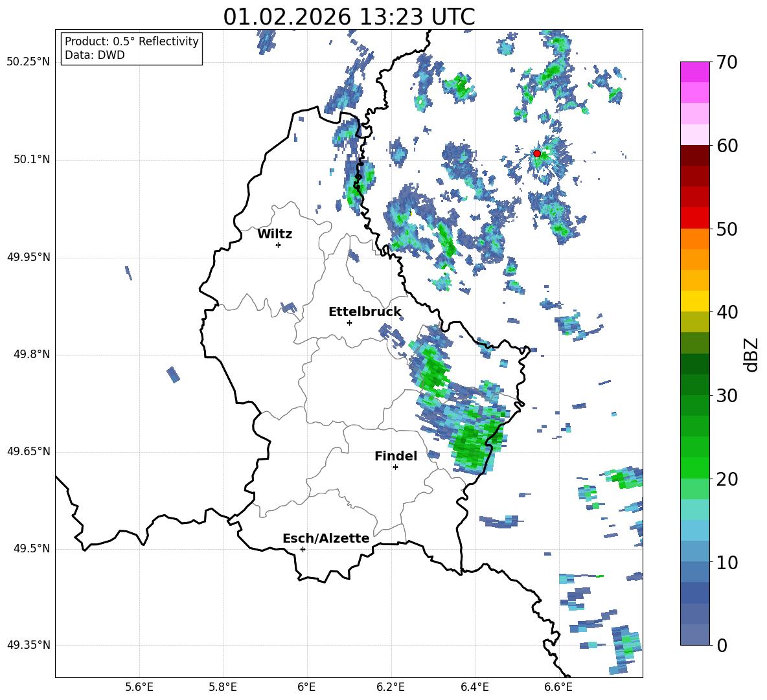Click the title 01.02.2026 13:23 UTC

pyautogui.click(x=349, y=17)
